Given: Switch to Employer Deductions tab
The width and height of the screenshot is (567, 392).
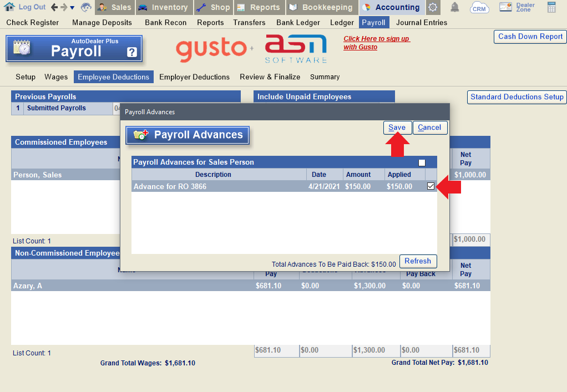Looking at the screenshot, I should coord(194,77).
